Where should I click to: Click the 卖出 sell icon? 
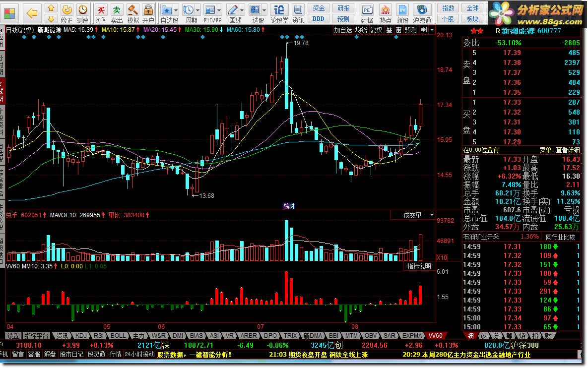[117, 13]
